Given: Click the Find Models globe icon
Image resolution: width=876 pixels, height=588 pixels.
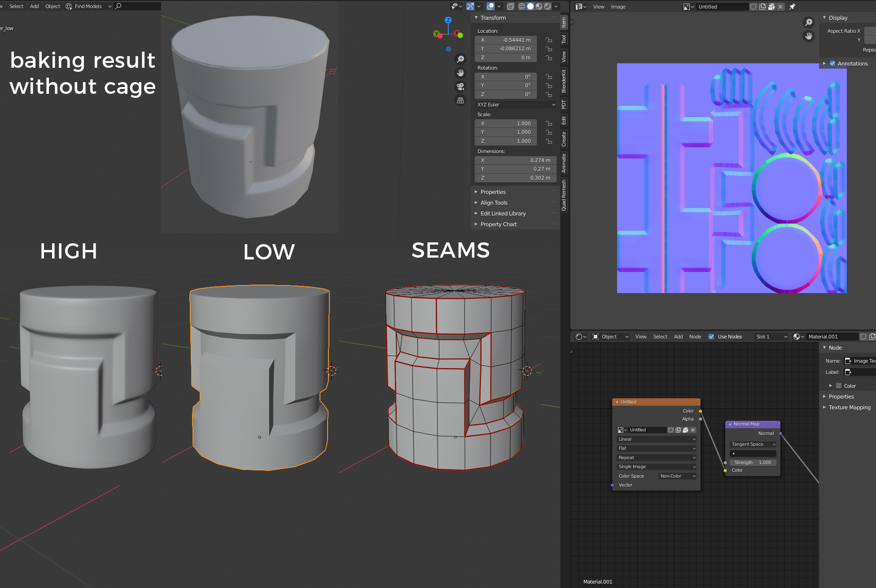Looking at the screenshot, I should coord(69,6).
